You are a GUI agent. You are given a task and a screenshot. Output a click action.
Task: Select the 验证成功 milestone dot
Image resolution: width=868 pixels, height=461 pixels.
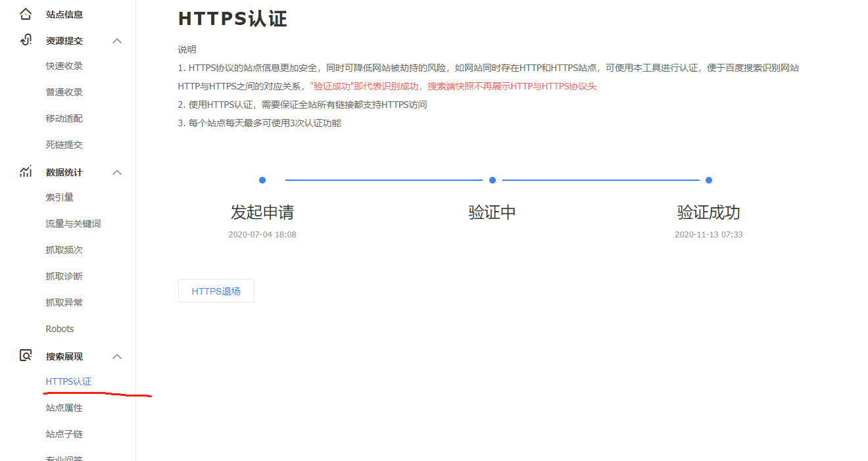pyautogui.click(x=708, y=180)
